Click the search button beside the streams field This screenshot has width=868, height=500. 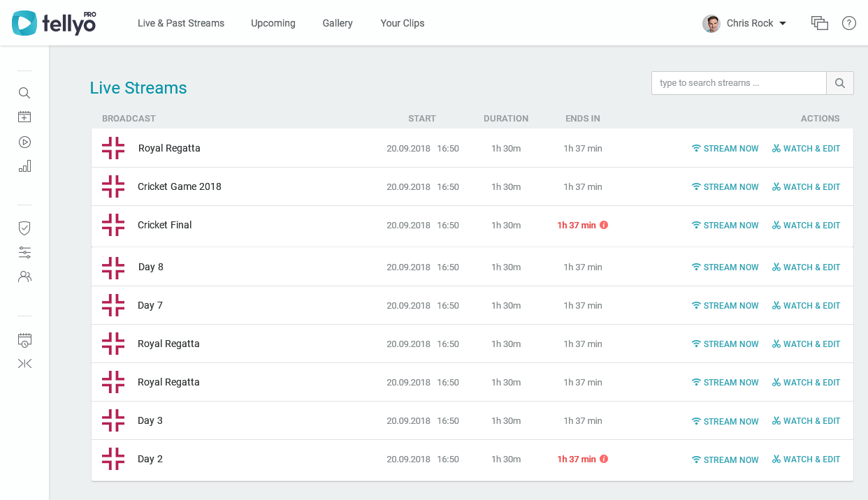[x=840, y=83]
